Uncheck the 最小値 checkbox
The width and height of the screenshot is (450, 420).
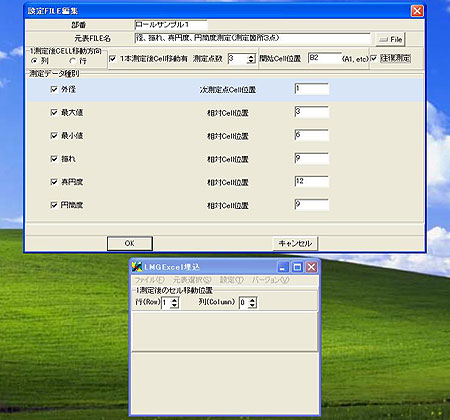coord(54,135)
